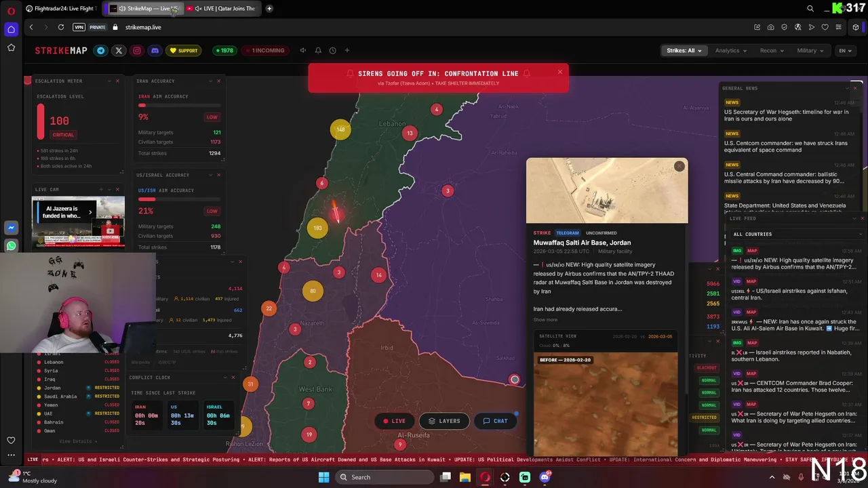Close the Conflict Clock panel
The image size is (868, 488).
tap(233, 378)
